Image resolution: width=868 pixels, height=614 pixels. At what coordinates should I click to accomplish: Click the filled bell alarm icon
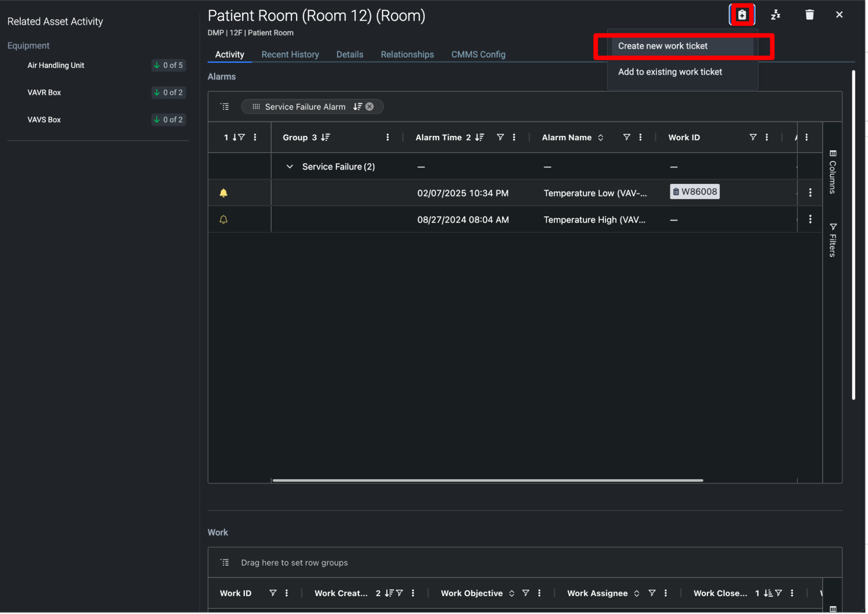pos(223,193)
